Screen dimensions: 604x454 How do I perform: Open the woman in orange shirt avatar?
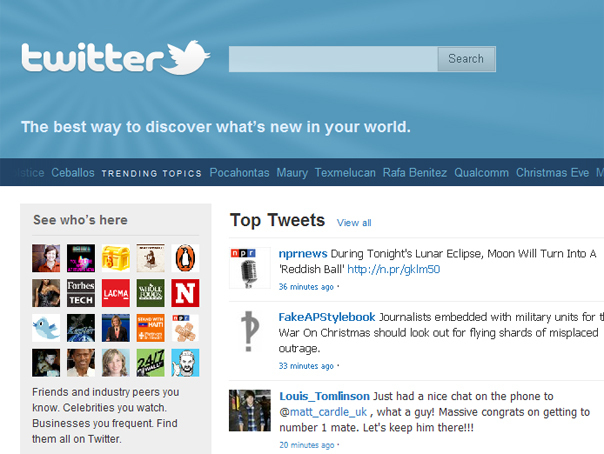[x=46, y=258]
